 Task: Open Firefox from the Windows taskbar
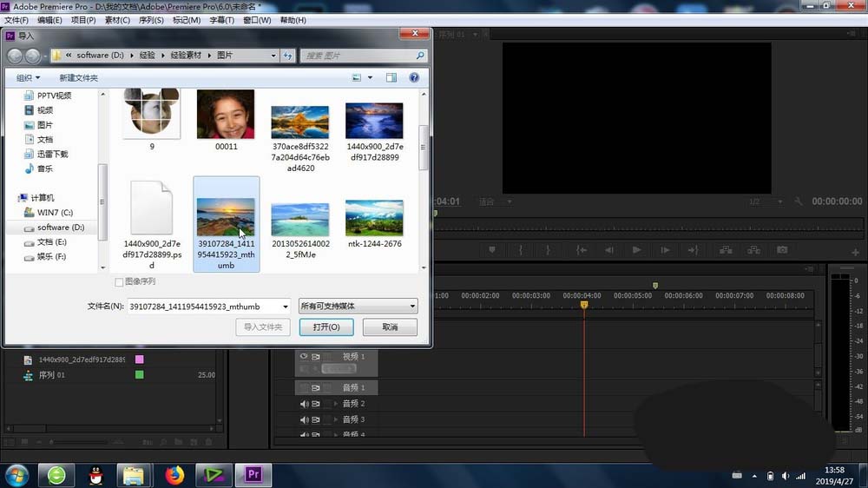pos(175,475)
